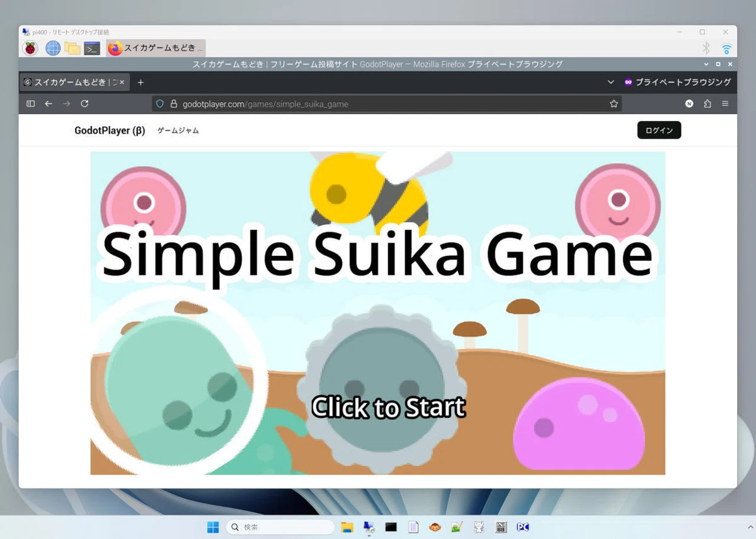Click the ログイン button
Image resolution: width=756 pixels, height=539 pixels.
659,130
